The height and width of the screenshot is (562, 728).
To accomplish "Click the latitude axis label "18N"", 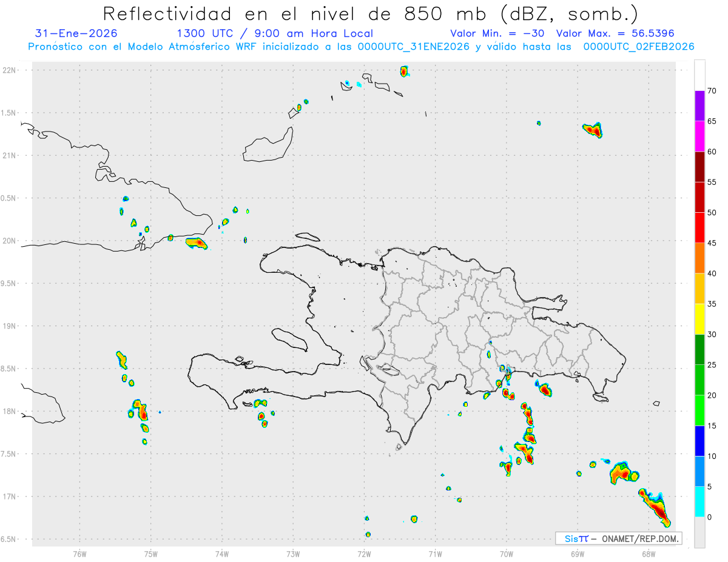I will (x=10, y=412).
